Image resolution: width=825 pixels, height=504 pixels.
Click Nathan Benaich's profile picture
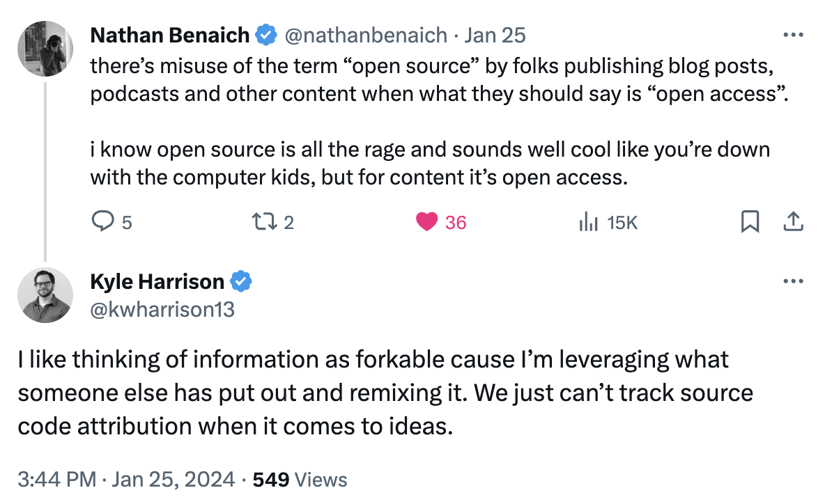[x=45, y=48]
